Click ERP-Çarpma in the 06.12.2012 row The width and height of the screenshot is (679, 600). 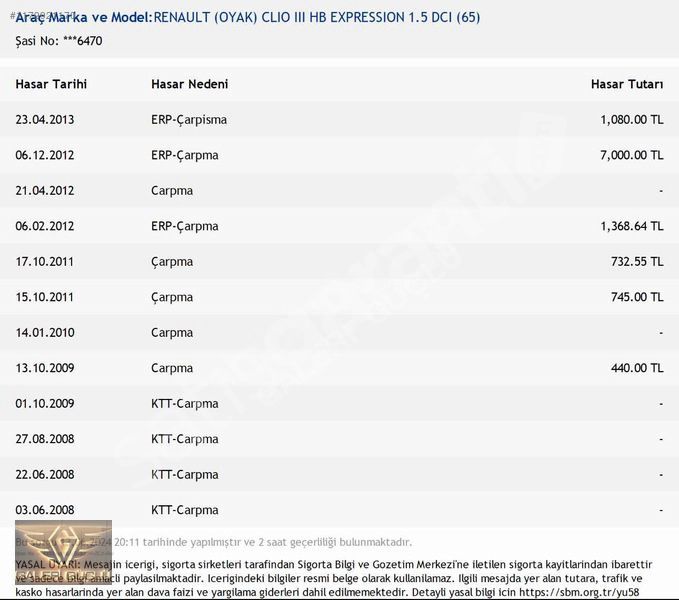point(184,155)
